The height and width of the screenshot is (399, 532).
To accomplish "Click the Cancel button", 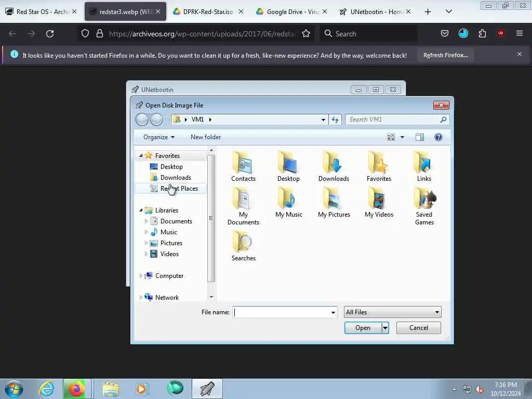I will tap(418, 328).
